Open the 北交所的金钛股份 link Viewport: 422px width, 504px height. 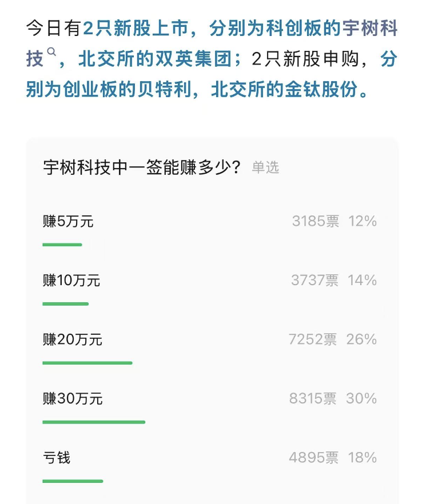point(285,89)
